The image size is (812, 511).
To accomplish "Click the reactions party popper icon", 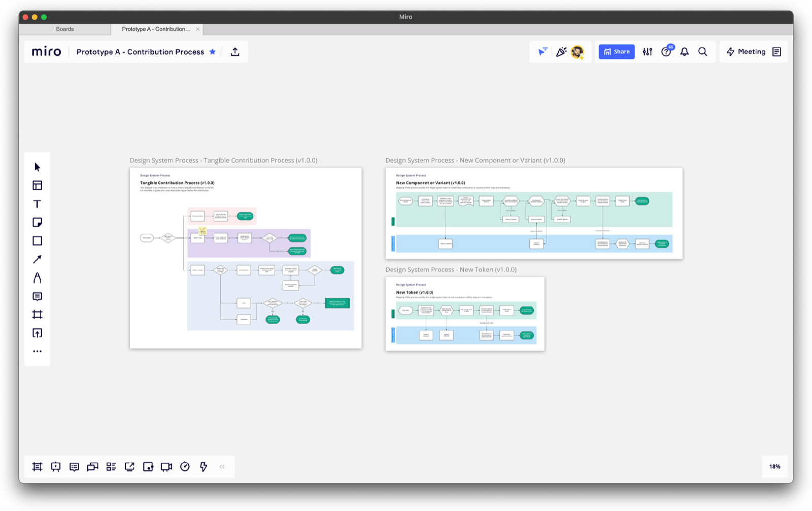I will click(x=561, y=52).
